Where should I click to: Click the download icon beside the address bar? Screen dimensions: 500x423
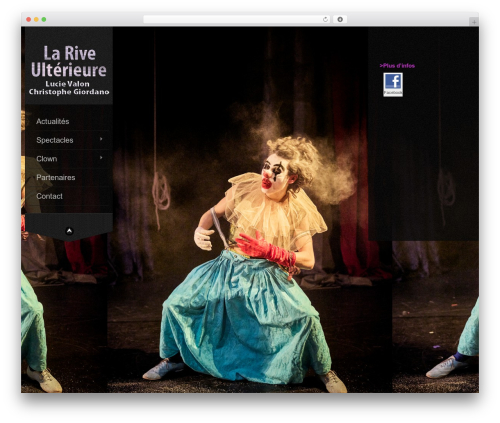pos(340,19)
